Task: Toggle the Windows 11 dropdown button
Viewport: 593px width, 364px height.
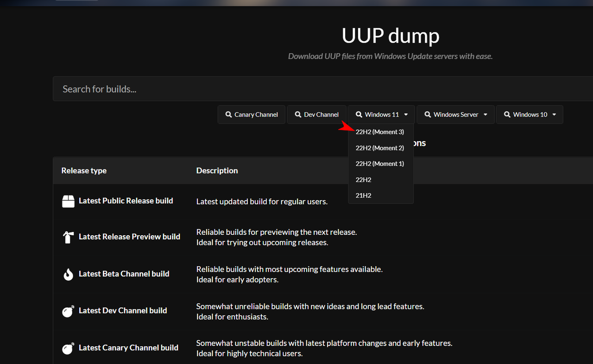Action: pos(382,114)
